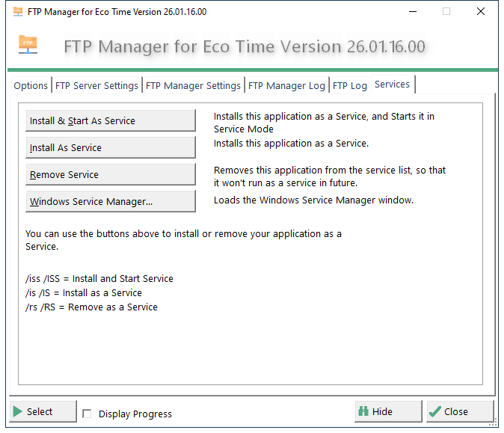This screenshot has height=433, width=504.
Task: Open Windows Service Manager
Action: (111, 202)
